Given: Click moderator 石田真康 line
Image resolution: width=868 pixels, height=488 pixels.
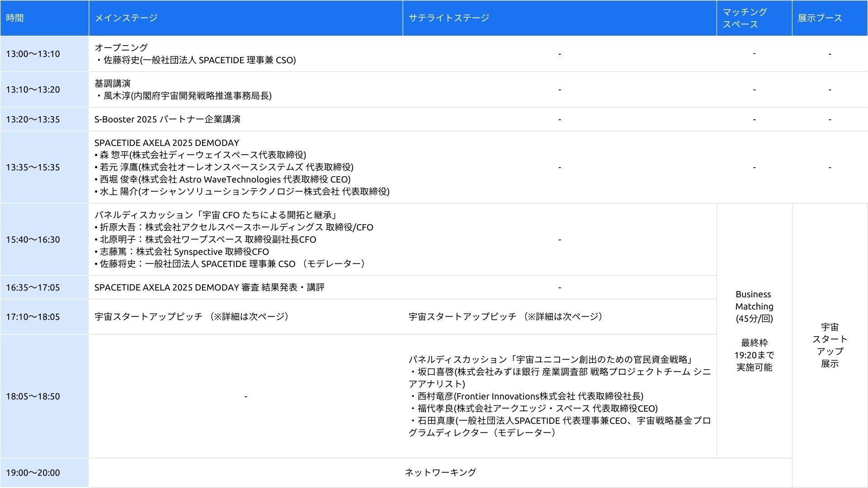Looking at the screenshot, I should coord(560,427).
